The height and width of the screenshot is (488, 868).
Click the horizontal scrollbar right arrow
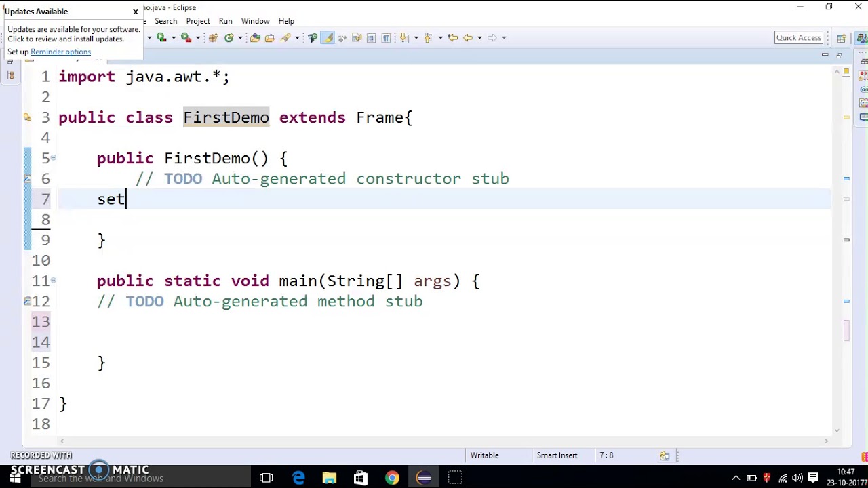826,441
